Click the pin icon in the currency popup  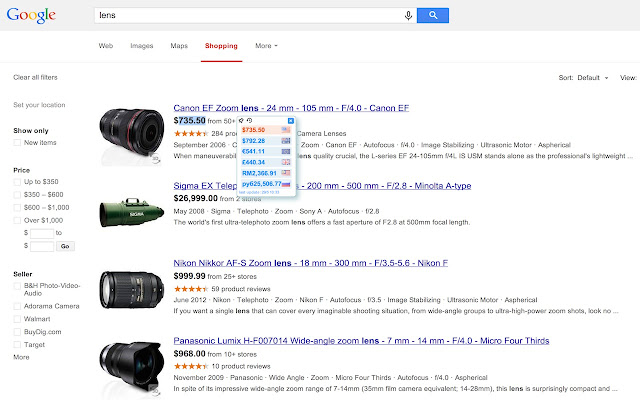pyautogui.click(x=241, y=120)
